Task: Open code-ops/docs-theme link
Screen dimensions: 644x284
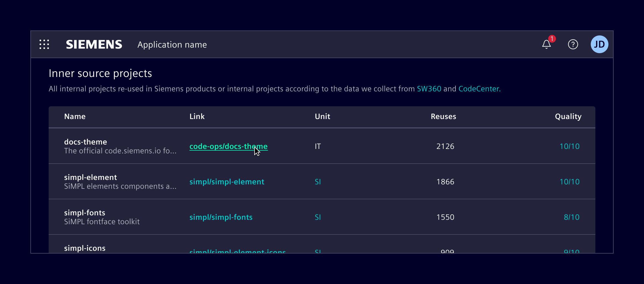Action: [x=229, y=146]
